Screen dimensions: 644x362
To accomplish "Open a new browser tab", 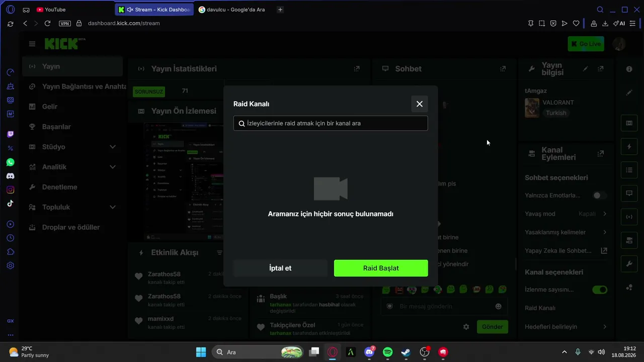I will 280,10.
